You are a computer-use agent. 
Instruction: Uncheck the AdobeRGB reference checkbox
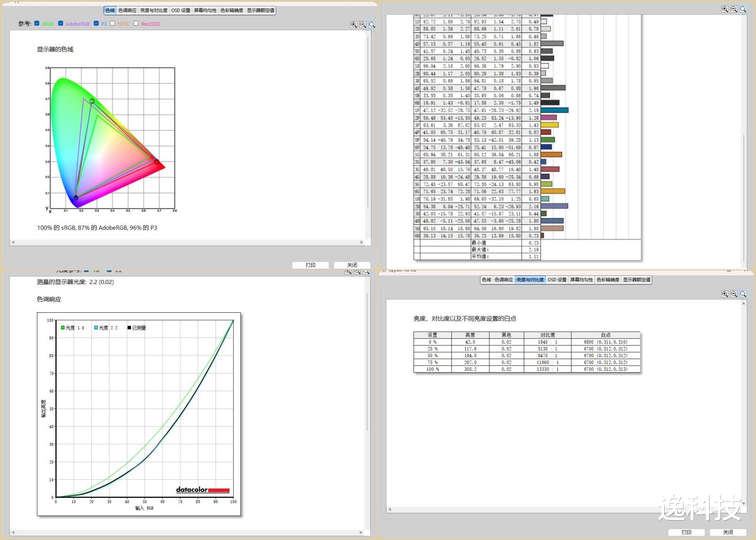click(x=61, y=23)
